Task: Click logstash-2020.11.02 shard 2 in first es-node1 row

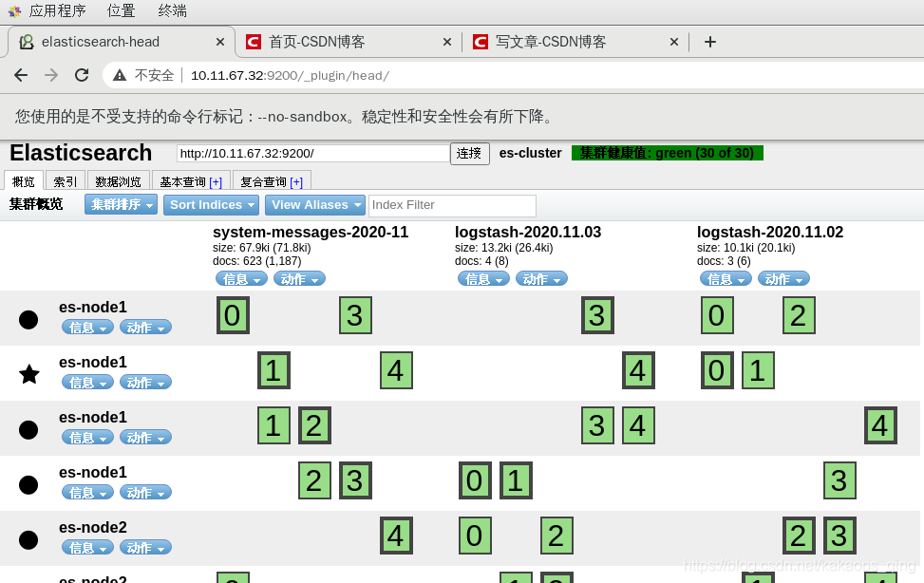Action: tap(799, 315)
